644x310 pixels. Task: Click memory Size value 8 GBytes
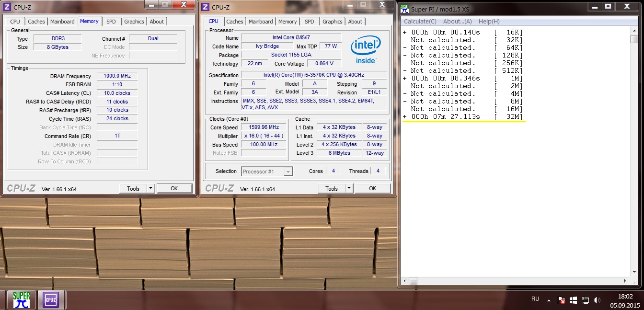coord(57,47)
